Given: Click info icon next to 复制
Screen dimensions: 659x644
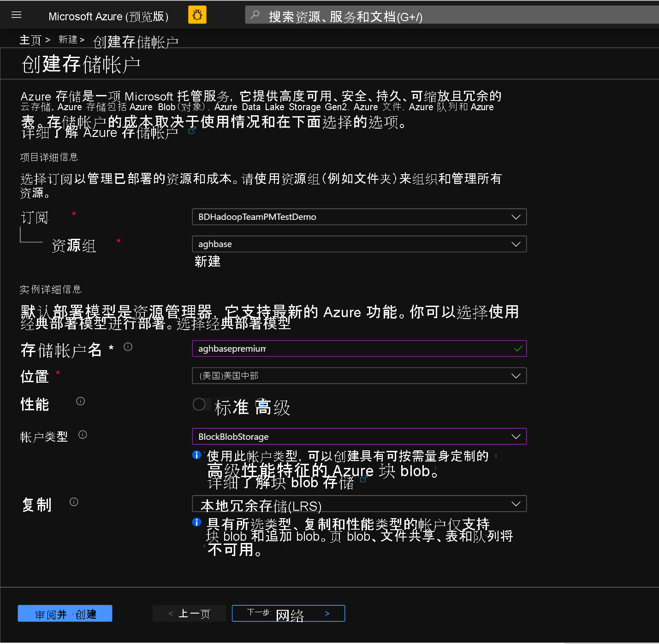Looking at the screenshot, I should (x=74, y=502).
